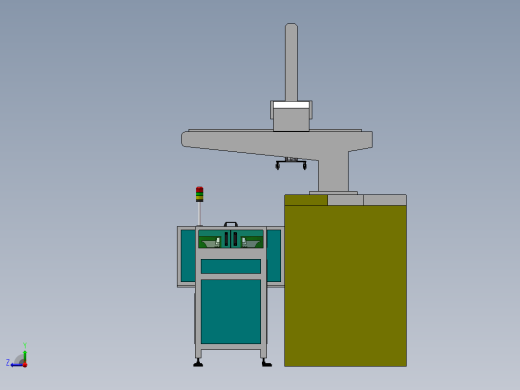The width and height of the screenshot is (520, 390).
Task: Select the machine's left black foot
Action: click(198, 363)
